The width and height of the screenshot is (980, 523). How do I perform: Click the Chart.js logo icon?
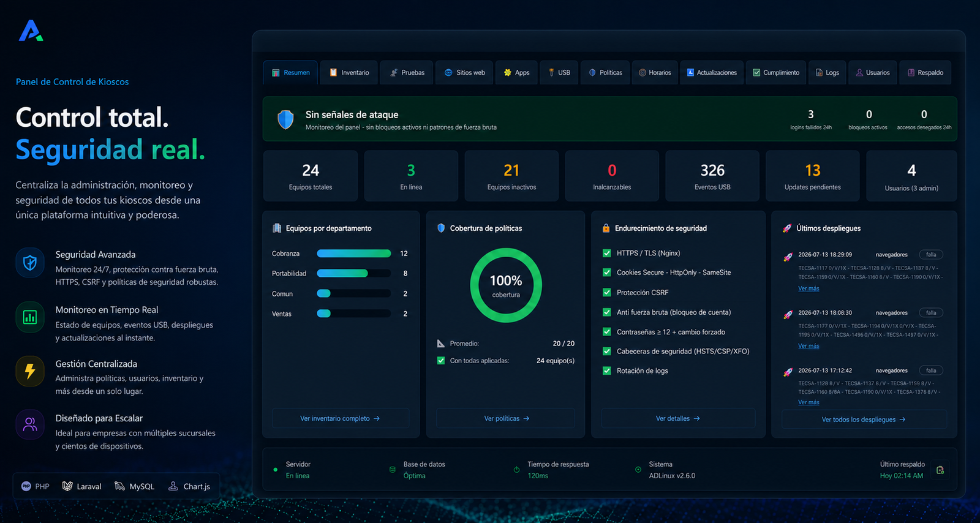coord(173,486)
